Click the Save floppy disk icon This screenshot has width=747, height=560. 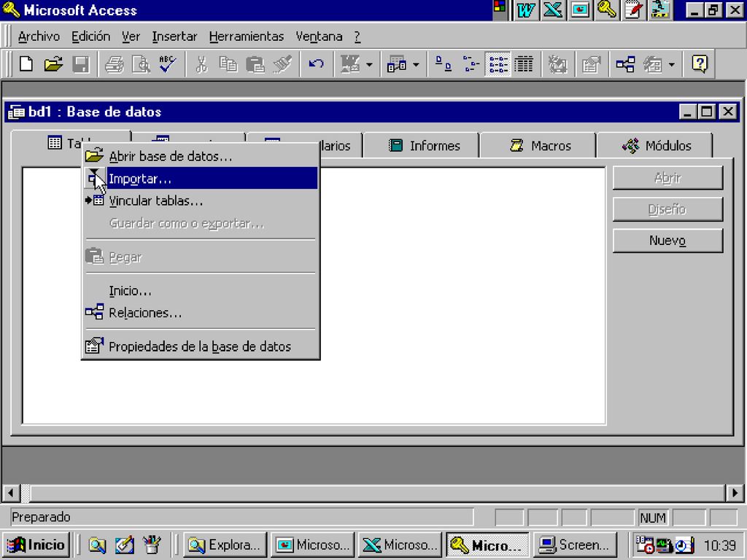click(x=80, y=64)
